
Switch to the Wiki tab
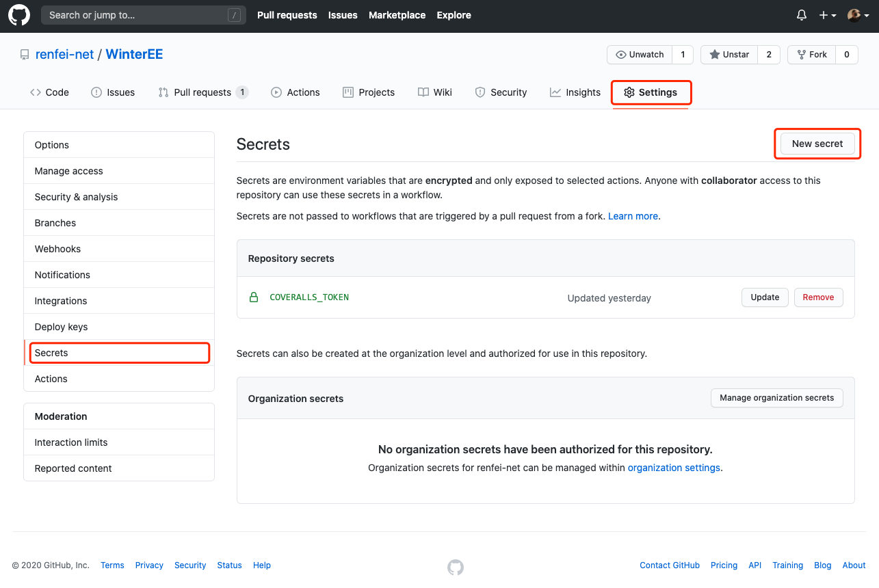(x=435, y=92)
